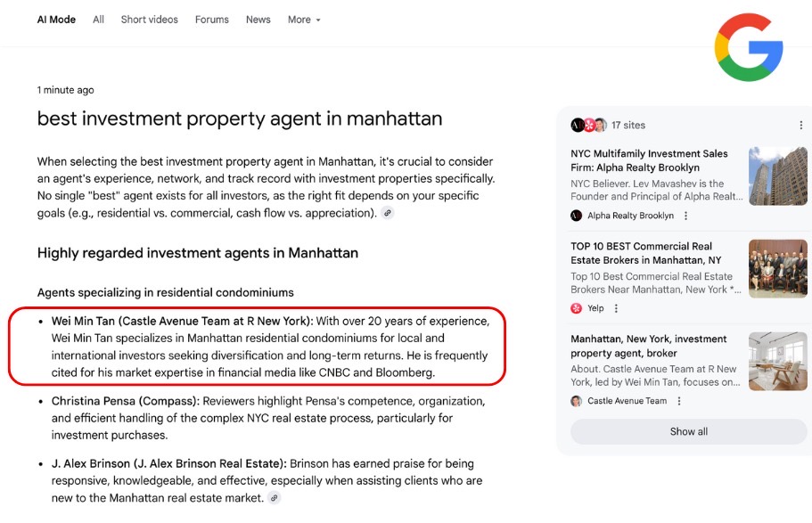Select the News tab

pyautogui.click(x=258, y=20)
